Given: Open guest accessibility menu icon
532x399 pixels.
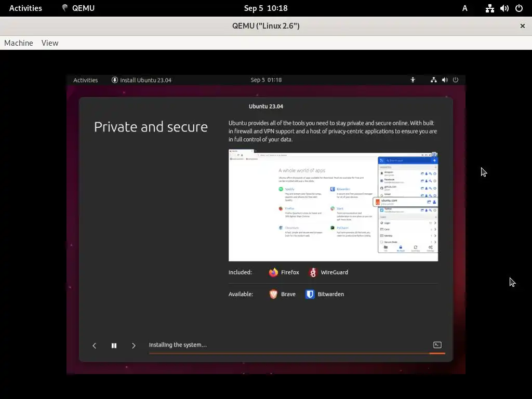Looking at the screenshot, I should pyautogui.click(x=413, y=79).
